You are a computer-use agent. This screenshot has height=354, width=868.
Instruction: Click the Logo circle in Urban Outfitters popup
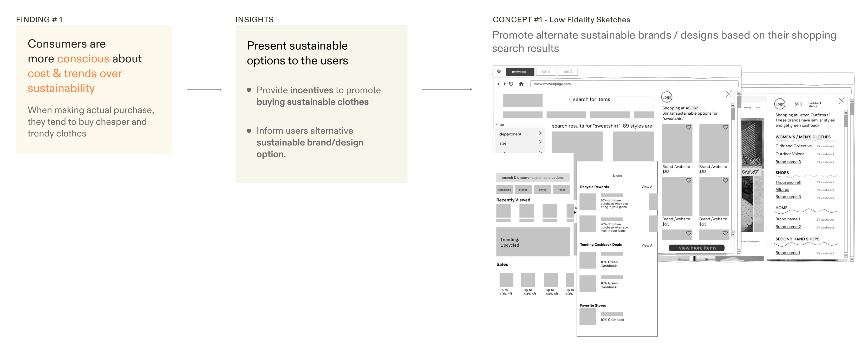pyautogui.click(x=779, y=104)
